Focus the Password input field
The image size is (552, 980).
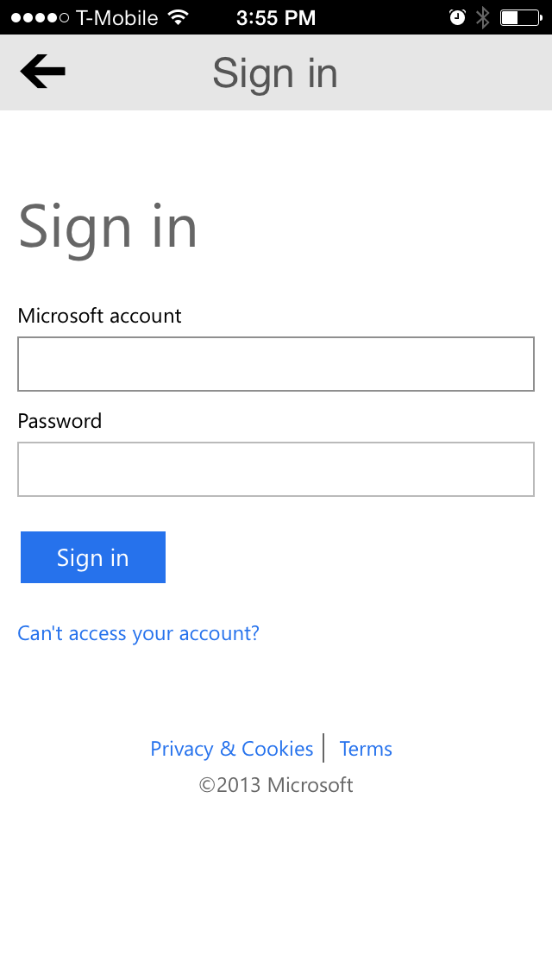[x=276, y=469]
